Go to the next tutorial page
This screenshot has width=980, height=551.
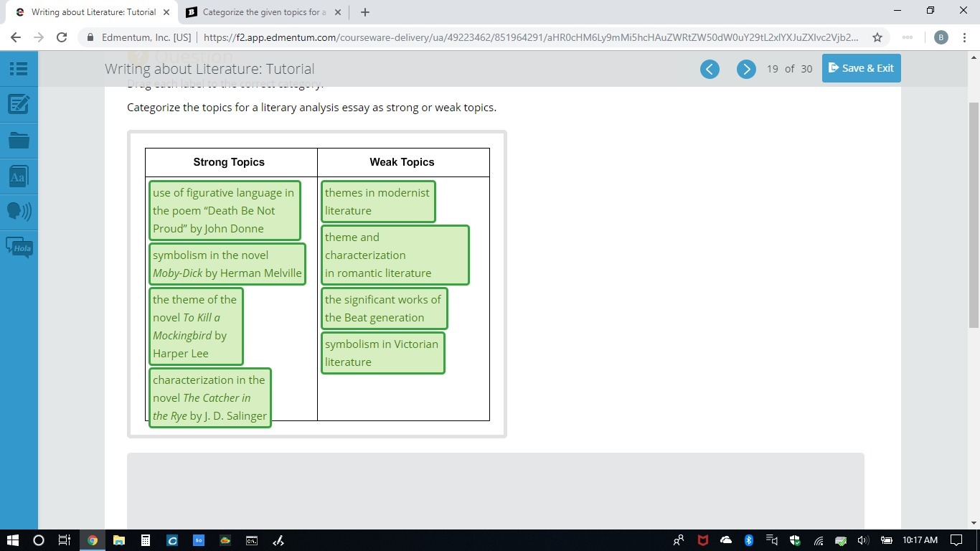(x=746, y=69)
